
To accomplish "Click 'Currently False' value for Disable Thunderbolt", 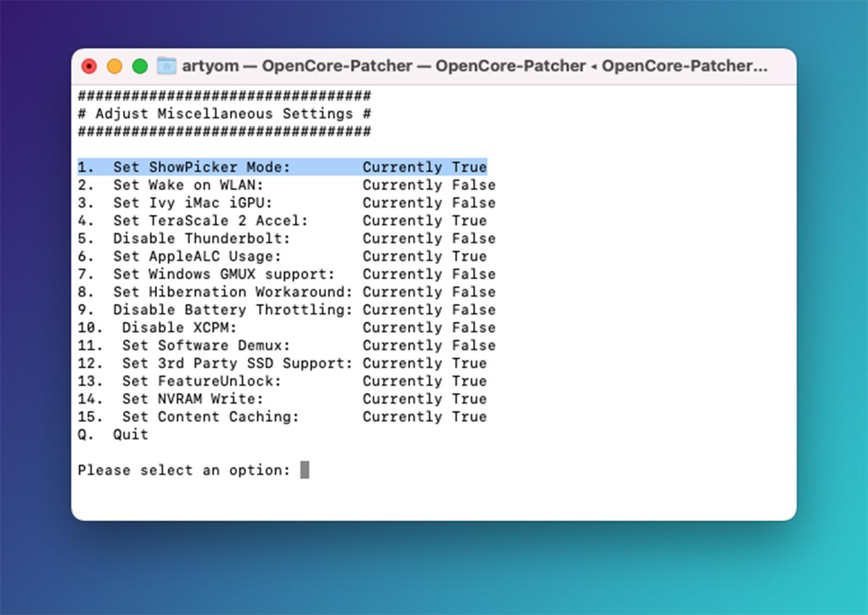I will (429, 238).
